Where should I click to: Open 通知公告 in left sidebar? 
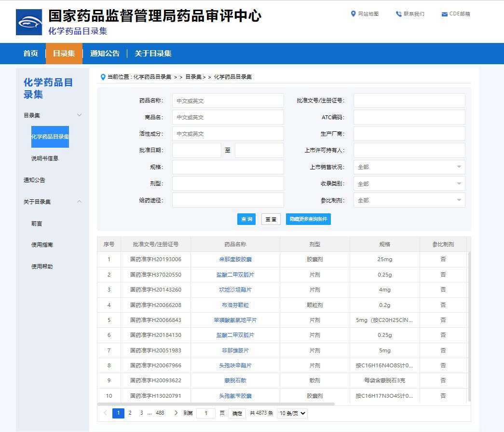coord(34,180)
